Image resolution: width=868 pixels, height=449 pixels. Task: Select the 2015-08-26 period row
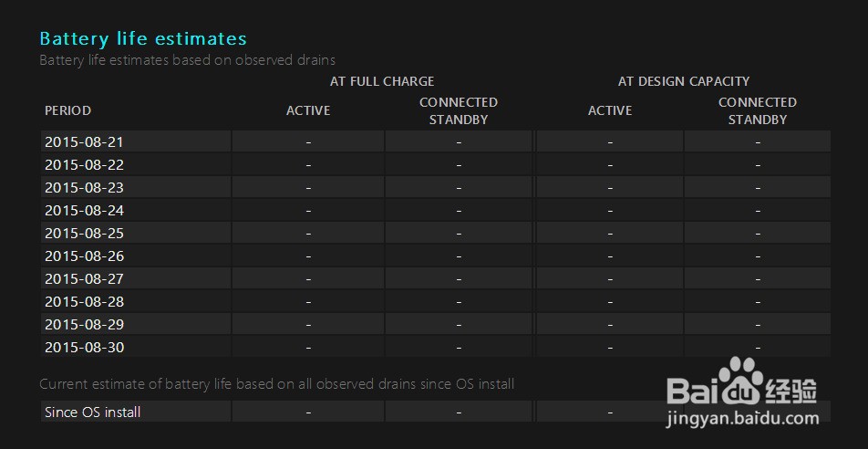[436, 256]
